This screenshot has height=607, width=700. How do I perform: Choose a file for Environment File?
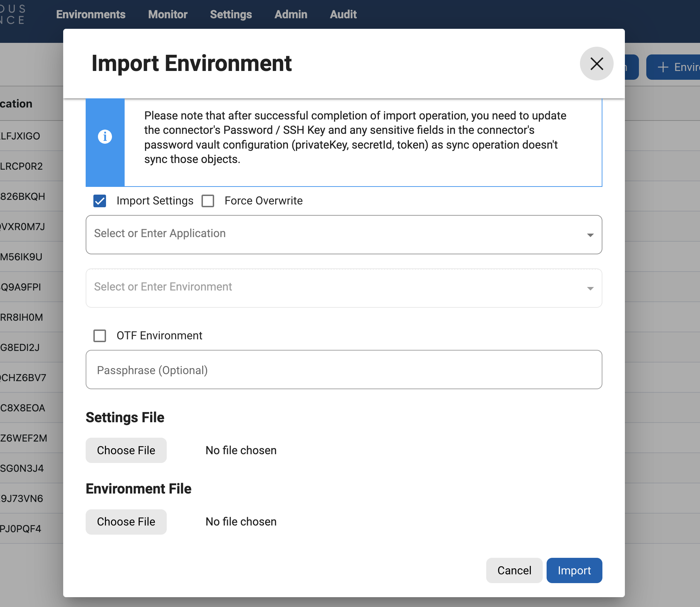click(x=126, y=522)
